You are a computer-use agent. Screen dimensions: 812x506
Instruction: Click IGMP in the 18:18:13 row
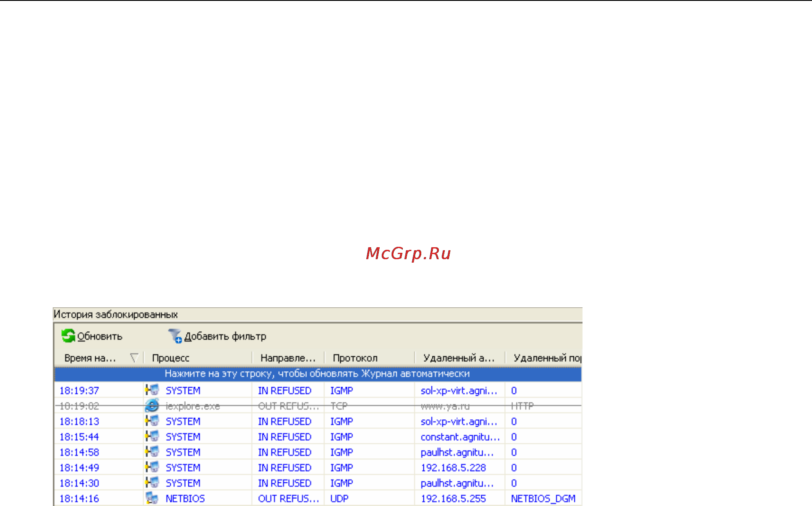342,421
